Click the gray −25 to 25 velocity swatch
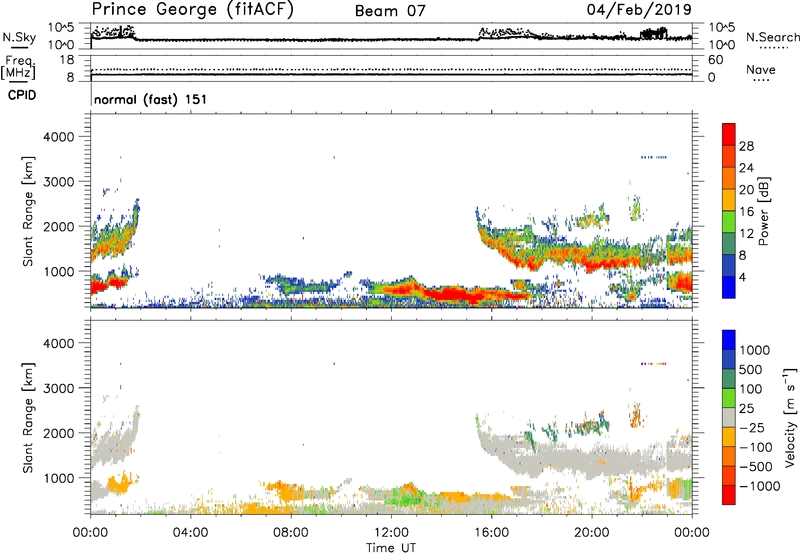800x554 pixels. click(729, 418)
